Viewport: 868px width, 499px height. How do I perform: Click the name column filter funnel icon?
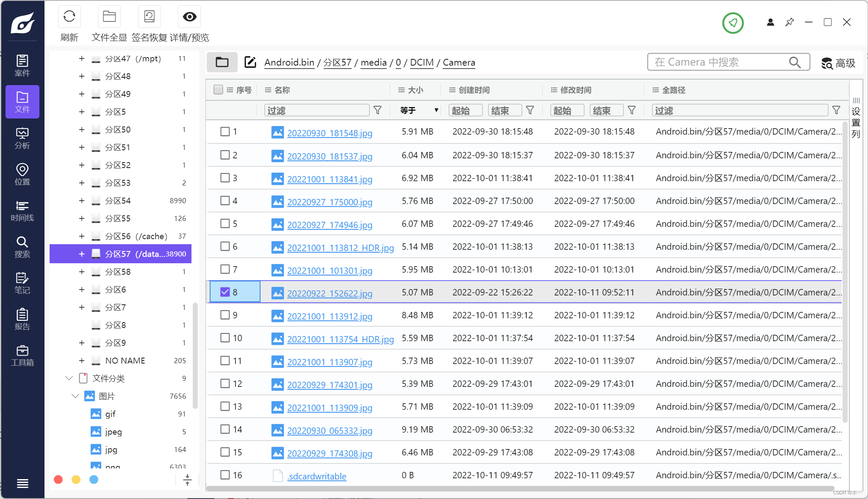pos(377,110)
